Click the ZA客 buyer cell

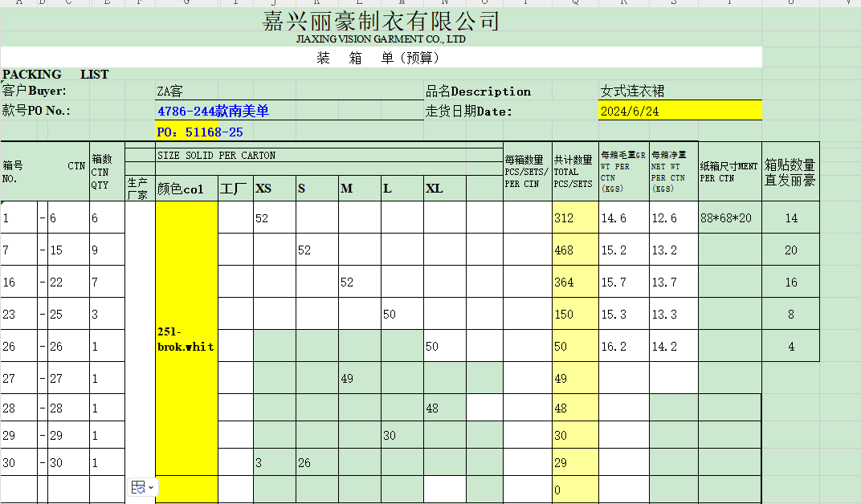[x=170, y=91]
